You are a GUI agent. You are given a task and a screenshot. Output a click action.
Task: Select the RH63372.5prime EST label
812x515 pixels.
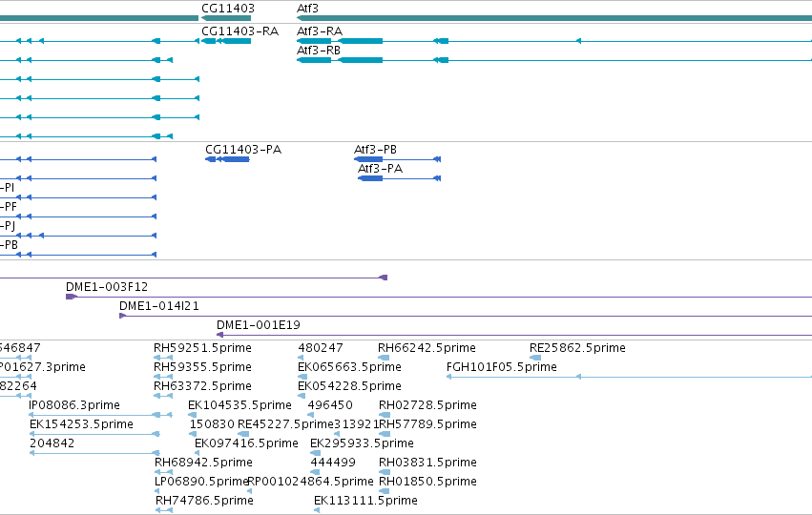(x=202, y=386)
